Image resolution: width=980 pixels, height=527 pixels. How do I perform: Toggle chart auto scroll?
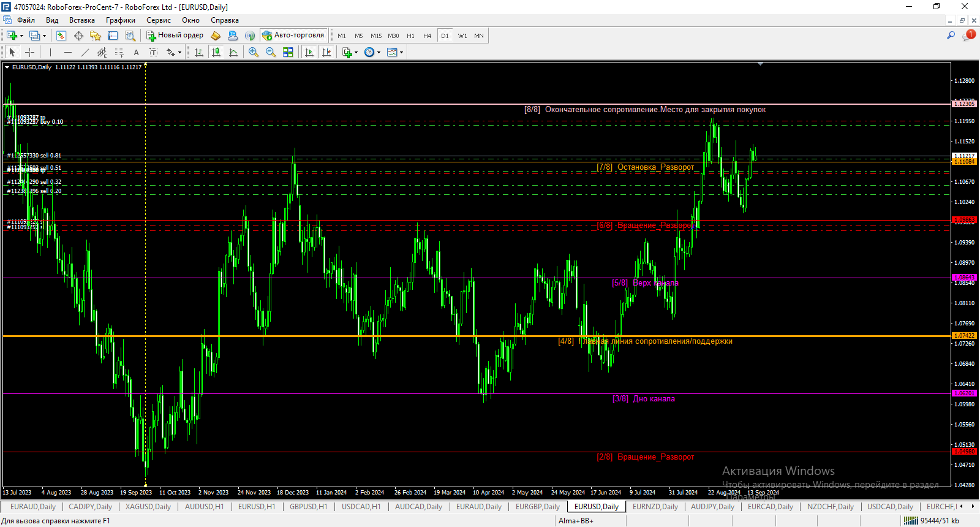point(309,52)
